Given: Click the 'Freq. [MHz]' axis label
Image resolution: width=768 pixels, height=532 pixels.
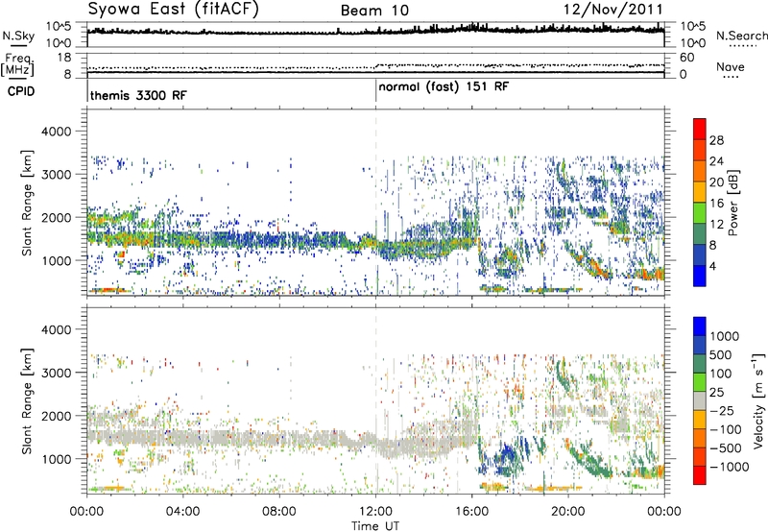Looking at the screenshot, I should coord(18,64).
